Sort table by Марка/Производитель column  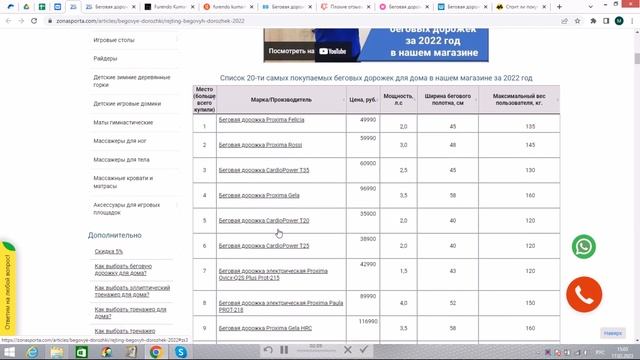281,100
